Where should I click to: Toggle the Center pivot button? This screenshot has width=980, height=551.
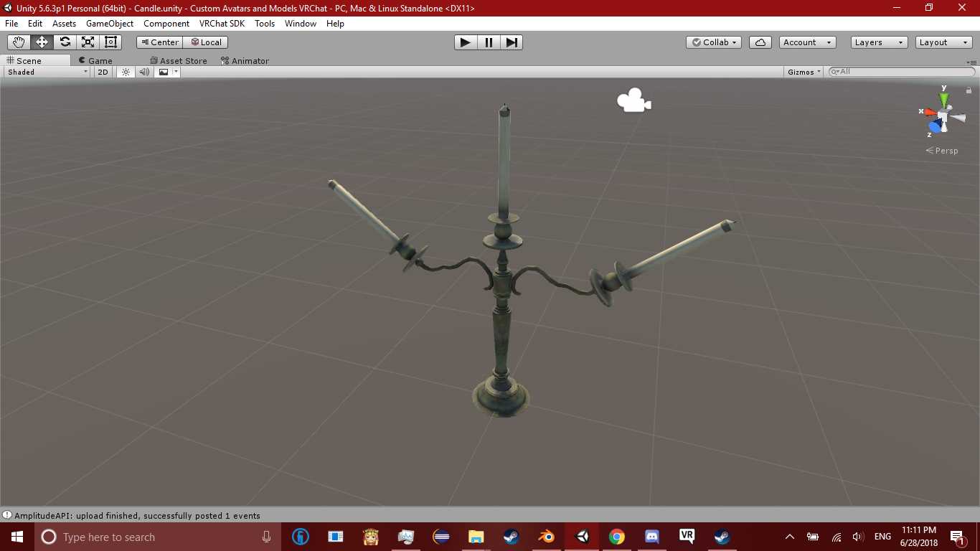[x=160, y=42]
